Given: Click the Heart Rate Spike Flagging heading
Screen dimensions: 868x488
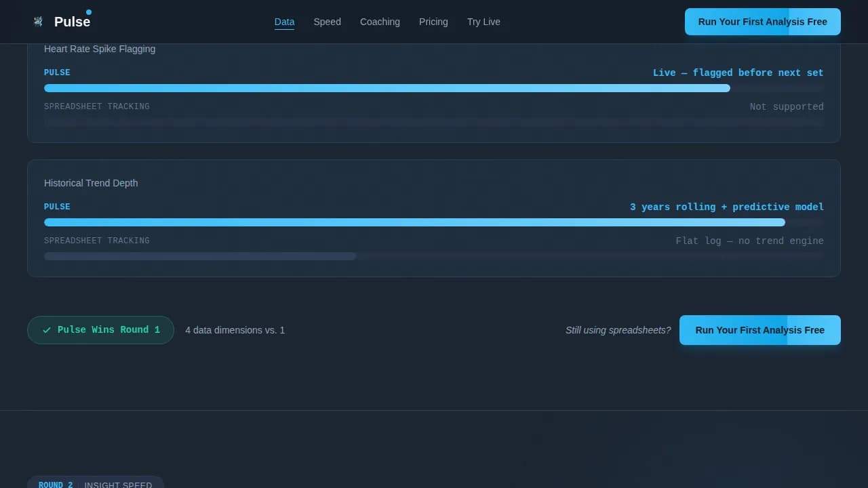Looking at the screenshot, I should [x=100, y=49].
